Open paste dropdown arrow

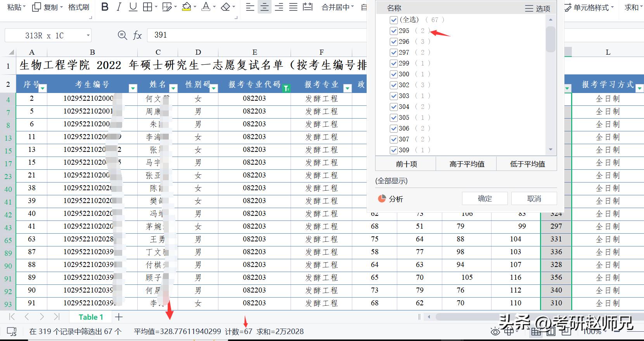pos(24,7)
